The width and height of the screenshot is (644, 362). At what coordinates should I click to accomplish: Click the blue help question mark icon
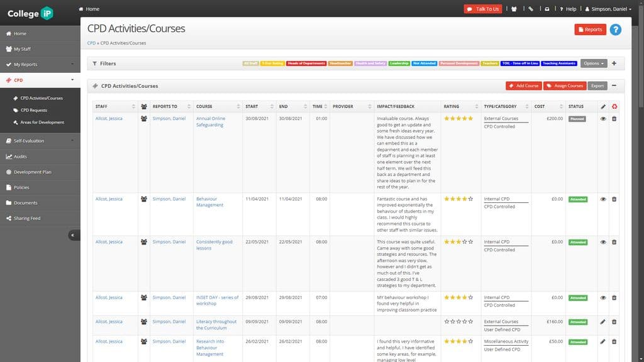tap(614, 30)
